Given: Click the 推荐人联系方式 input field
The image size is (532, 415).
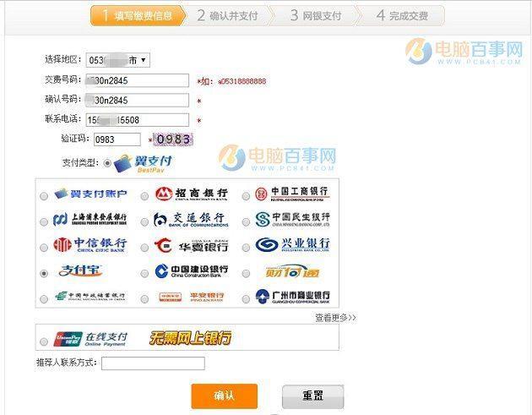Looking at the screenshot, I should coord(153,363).
